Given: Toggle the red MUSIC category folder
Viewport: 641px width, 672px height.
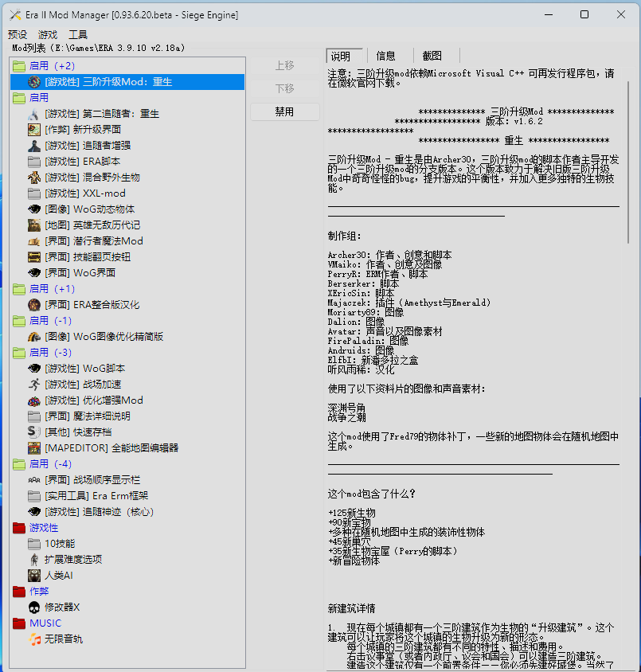Looking at the screenshot, I should click(19, 623).
